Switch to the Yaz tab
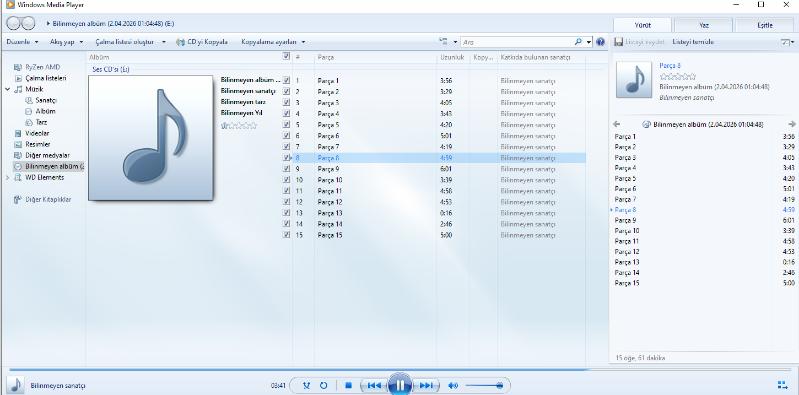 click(704, 25)
